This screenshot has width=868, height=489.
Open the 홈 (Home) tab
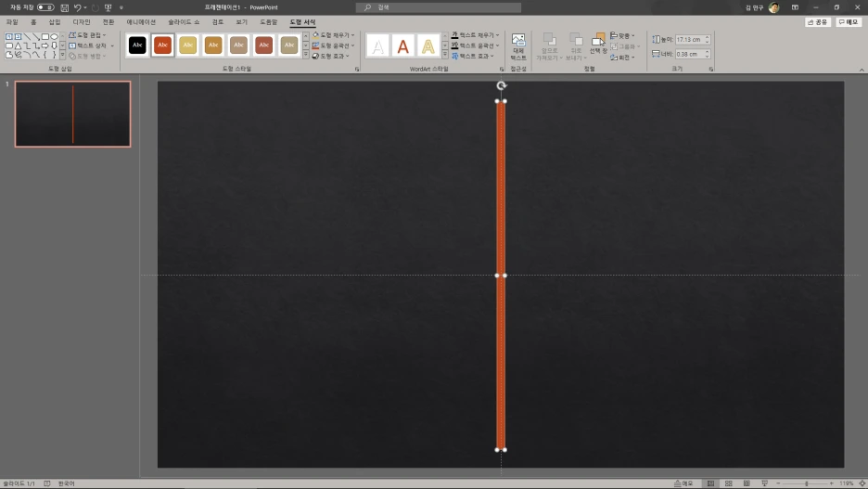point(33,22)
